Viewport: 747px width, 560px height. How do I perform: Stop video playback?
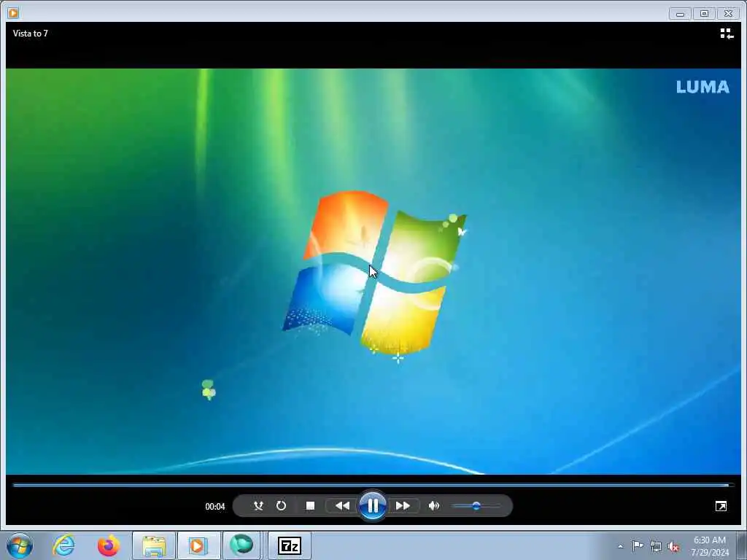(x=310, y=506)
